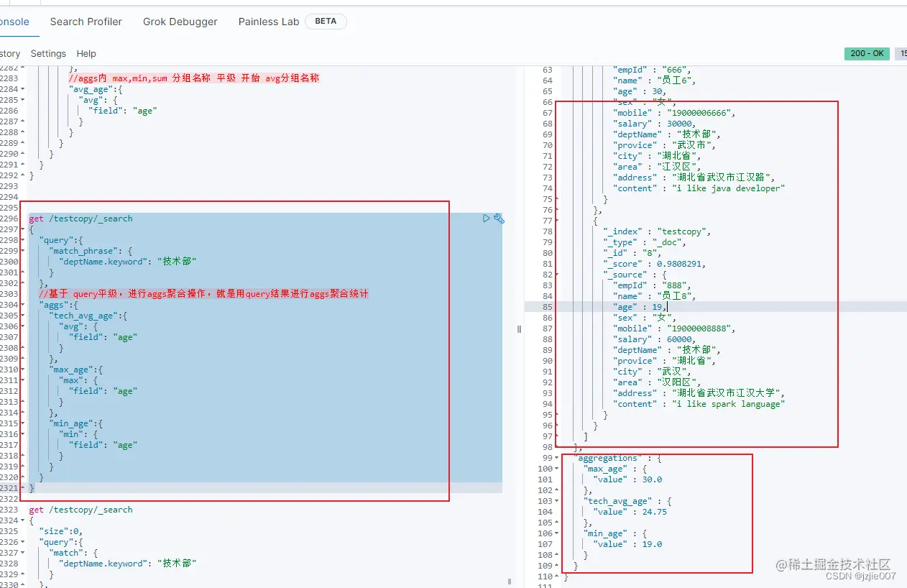907x588 pixels.
Task: Click the divider between request and response panes
Action: pyautogui.click(x=520, y=329)
